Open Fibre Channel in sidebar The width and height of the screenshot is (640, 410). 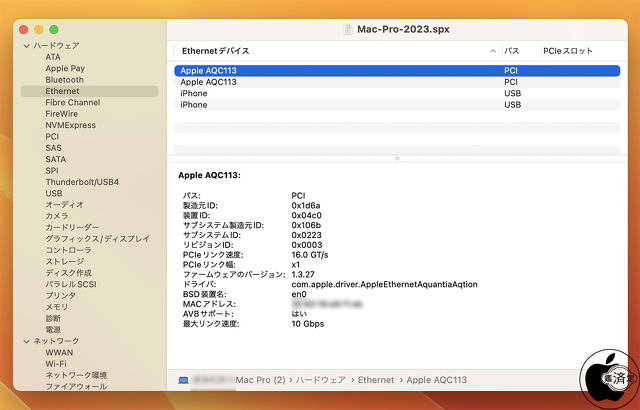[x=73, y=103]
